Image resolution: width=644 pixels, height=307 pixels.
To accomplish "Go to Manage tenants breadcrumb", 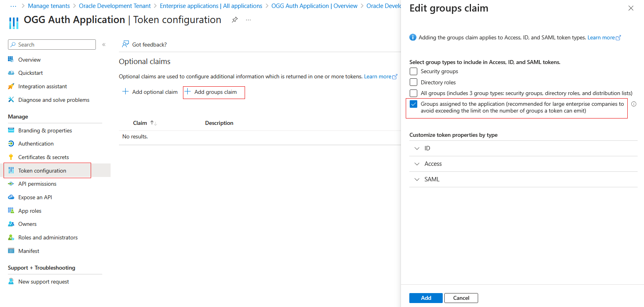I will click(49, 6).
